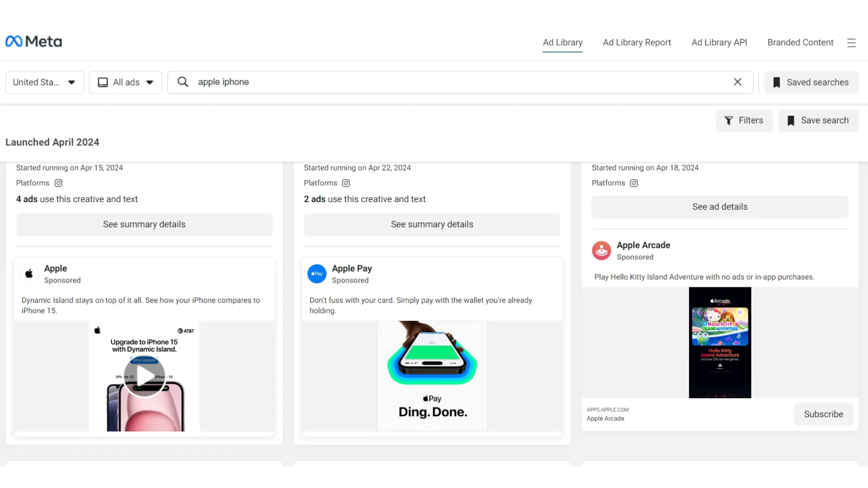The width and height of the screenshot is (868, 488).
Task: See summary details for Apr 22 ad
Action: click(x=432, y=224)
